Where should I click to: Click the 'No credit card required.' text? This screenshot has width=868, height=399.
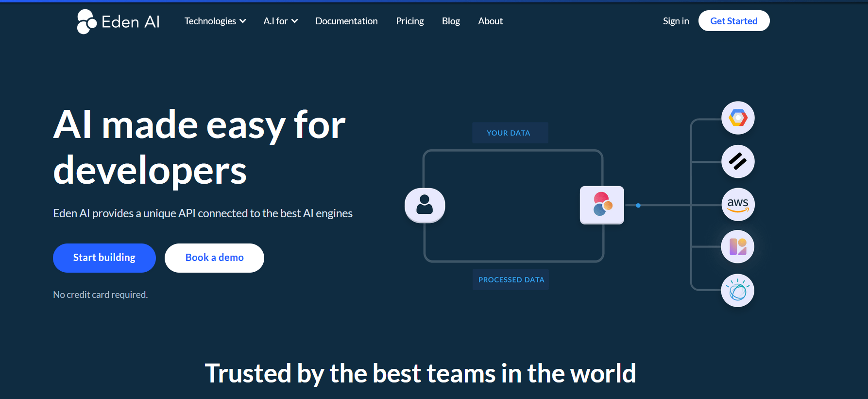point(101,295)
